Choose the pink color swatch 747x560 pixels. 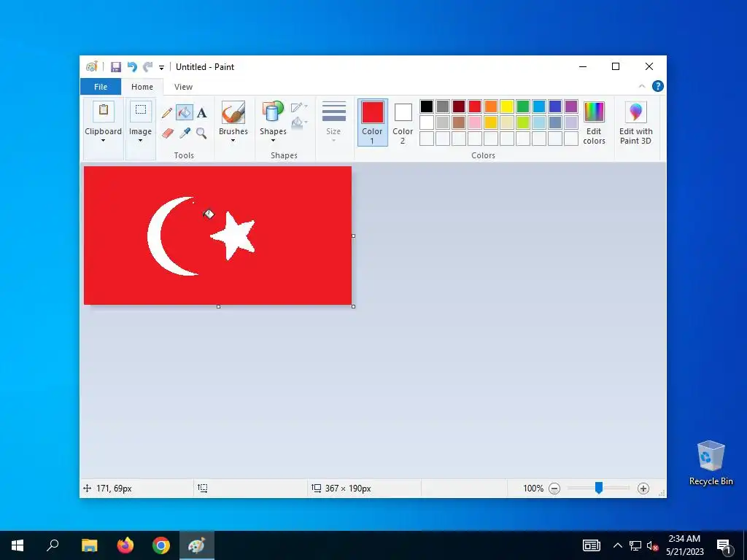tap(475, 122)
